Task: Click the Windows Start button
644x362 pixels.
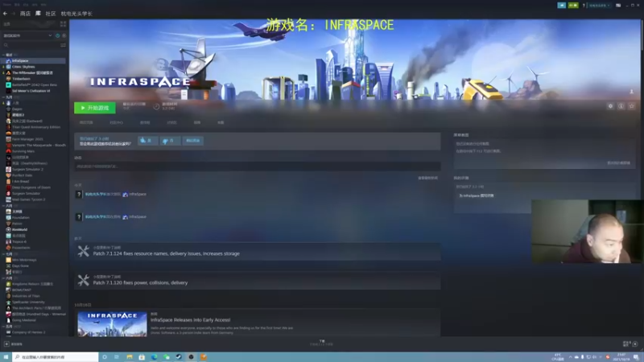Action: click(x=6, y=357)
